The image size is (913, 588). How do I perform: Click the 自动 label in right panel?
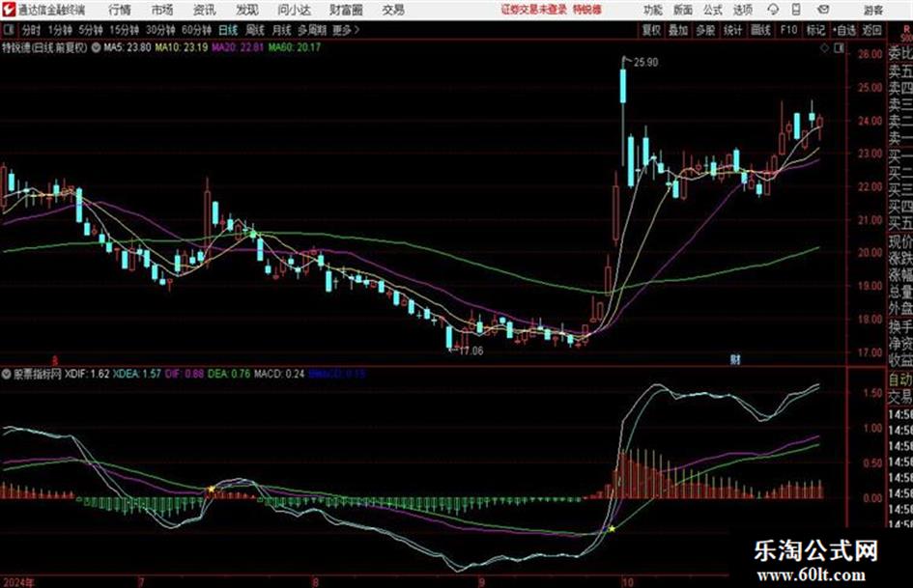pyautogui.click(x=900, y=379)
